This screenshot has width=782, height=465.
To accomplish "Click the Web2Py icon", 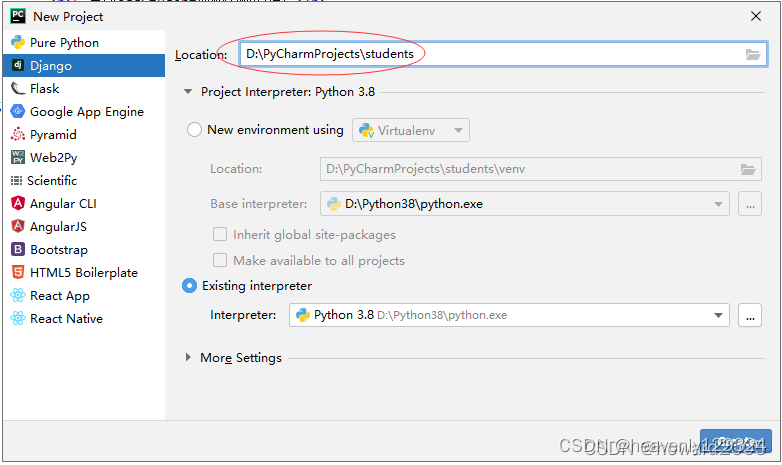I will [x=18, y=157].
